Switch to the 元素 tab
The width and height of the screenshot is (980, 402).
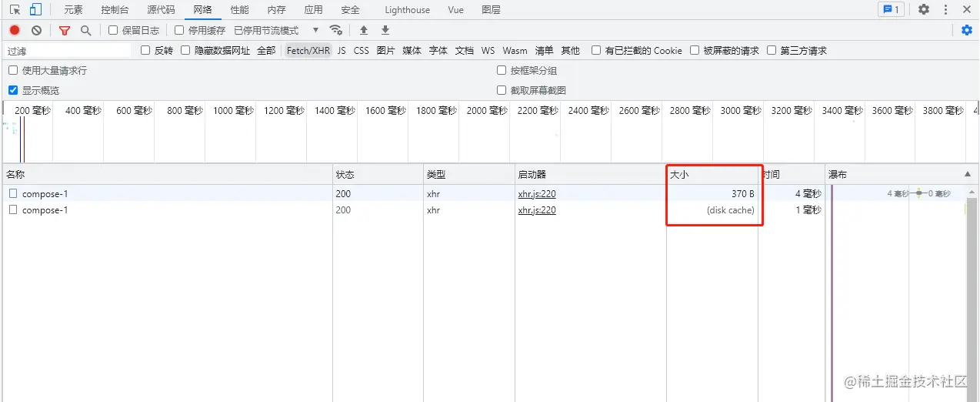click(73, 10)
